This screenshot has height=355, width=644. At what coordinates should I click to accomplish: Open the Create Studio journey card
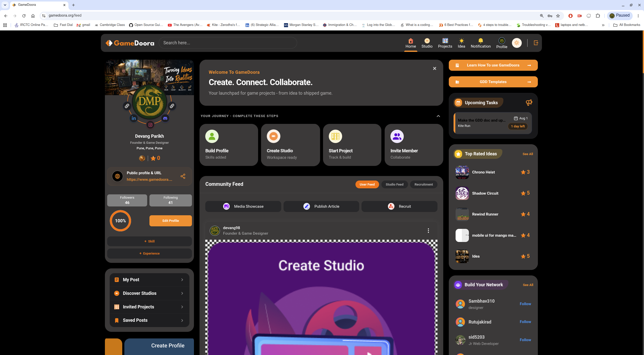(x=290, y=145)
